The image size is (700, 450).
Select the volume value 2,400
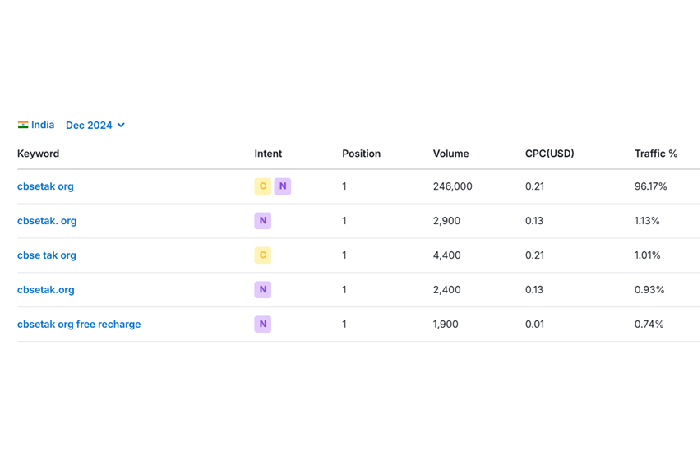tap(446, 290)
